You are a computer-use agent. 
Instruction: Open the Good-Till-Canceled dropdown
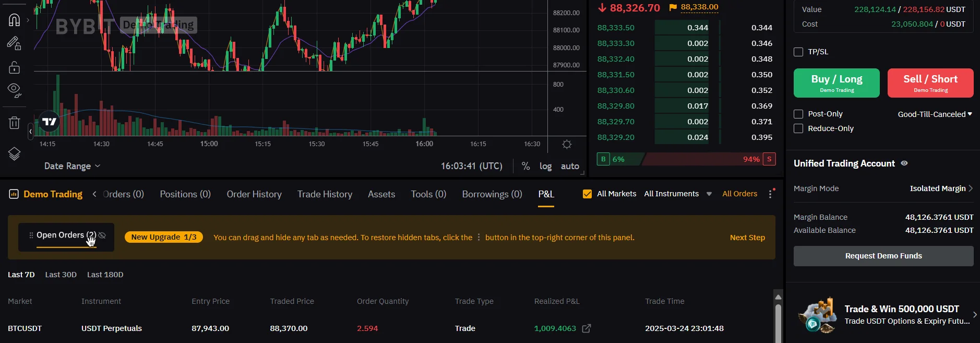935,114
